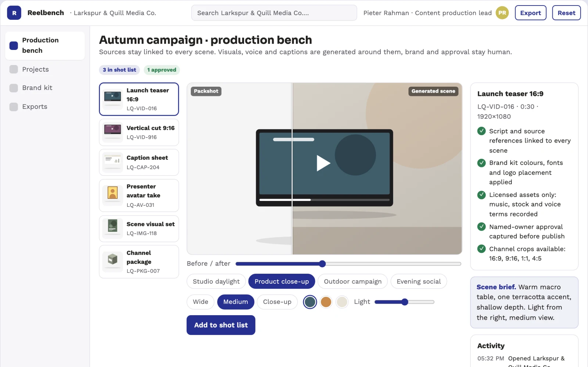Open the Presenter avatar take thumbnail
Viewport: 588px width, 367px height.
click(112, 195)
